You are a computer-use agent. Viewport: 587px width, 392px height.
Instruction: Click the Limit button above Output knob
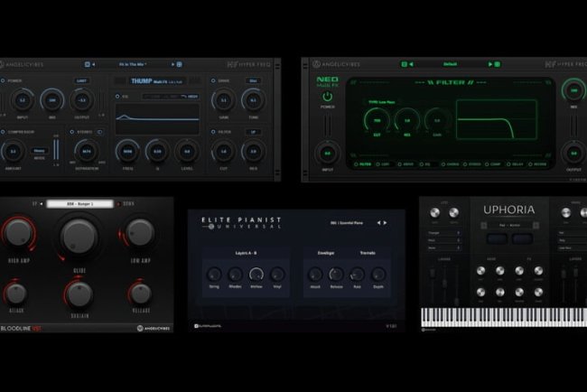[80, 80]
